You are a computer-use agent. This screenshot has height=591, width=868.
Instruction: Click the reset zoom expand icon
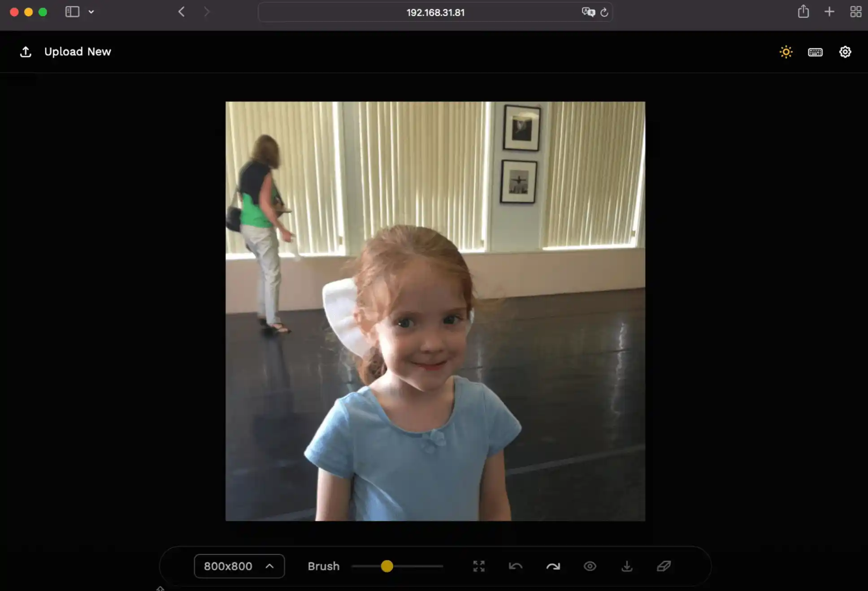click(x=479, y=566)
